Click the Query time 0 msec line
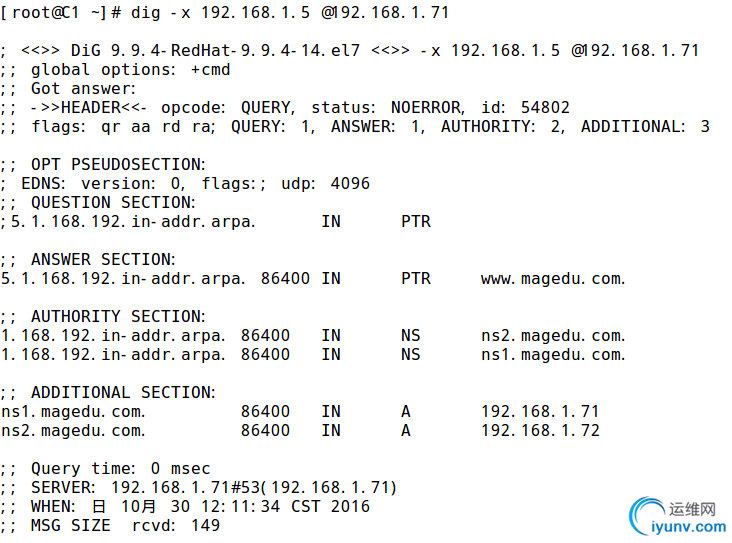This screenshot has width=732, height=543. click(106, 469)
